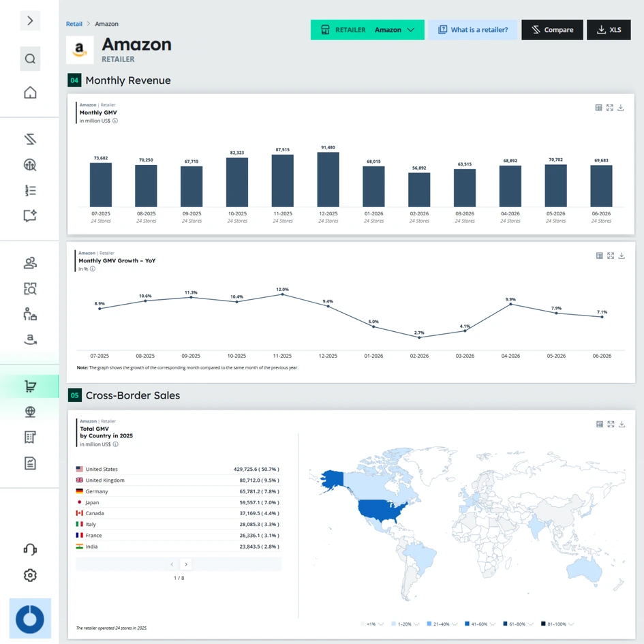
Task: Click the 04-2026 point showing 9.9%
Action: click(x=510, y=305)
